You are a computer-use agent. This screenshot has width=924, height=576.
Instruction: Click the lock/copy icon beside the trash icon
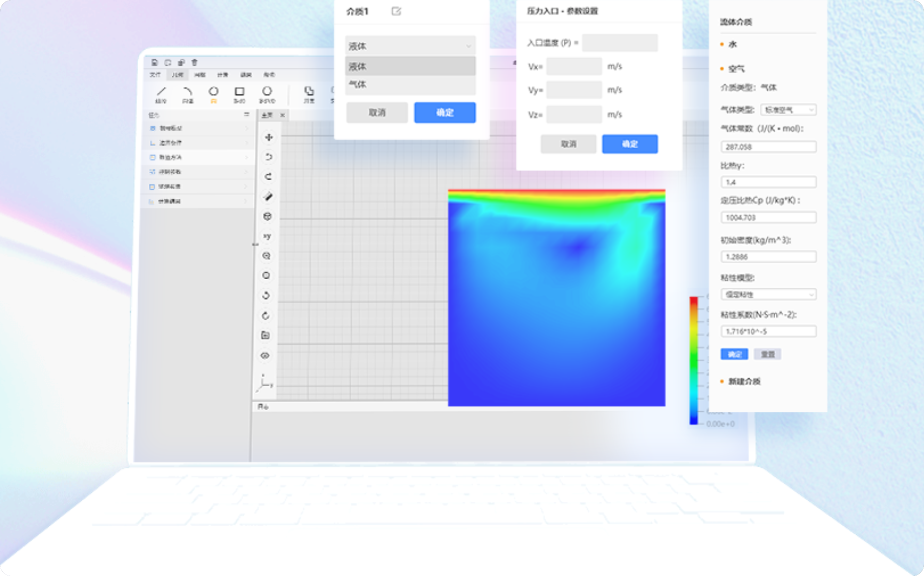[x=181, y=63]
